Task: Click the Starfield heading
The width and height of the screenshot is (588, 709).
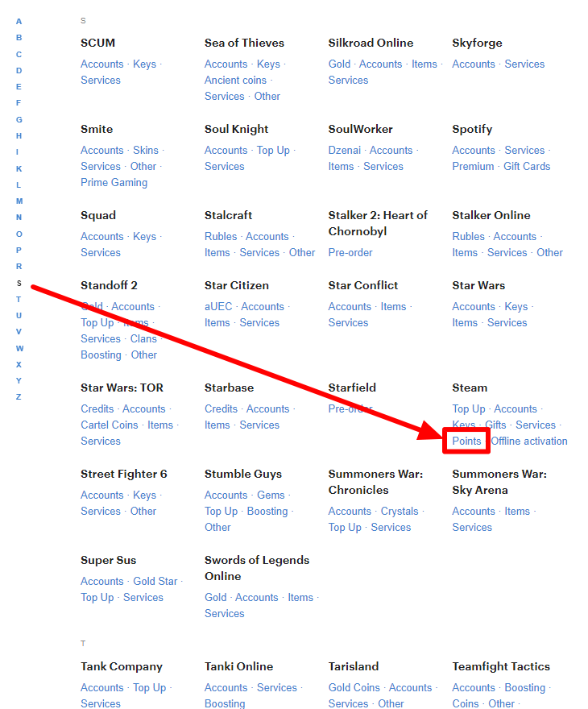Action: (352, 388)
